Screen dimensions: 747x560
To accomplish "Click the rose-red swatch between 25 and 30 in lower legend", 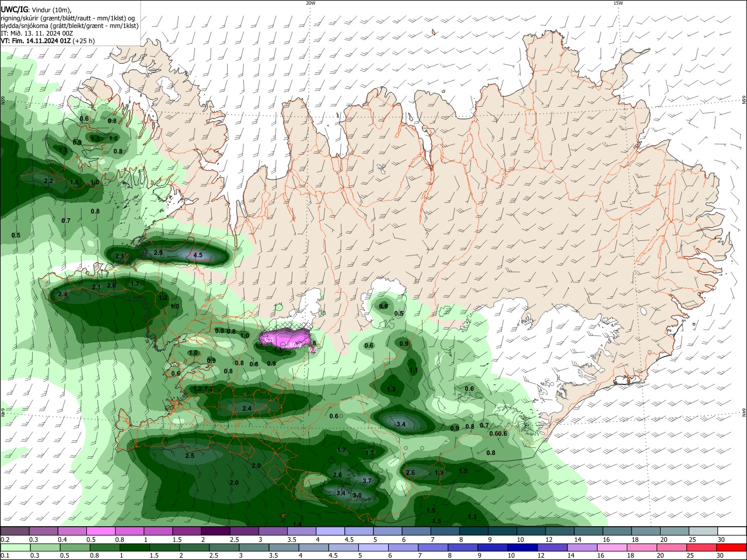I will pyautogui.click(x=702, y=548).
